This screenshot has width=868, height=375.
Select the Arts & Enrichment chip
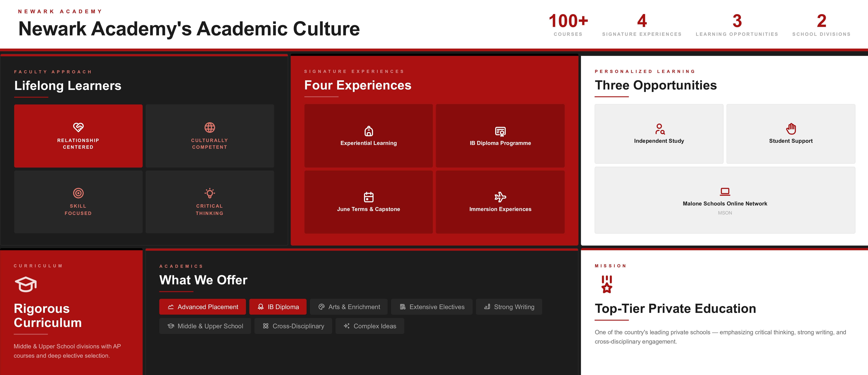349,307
